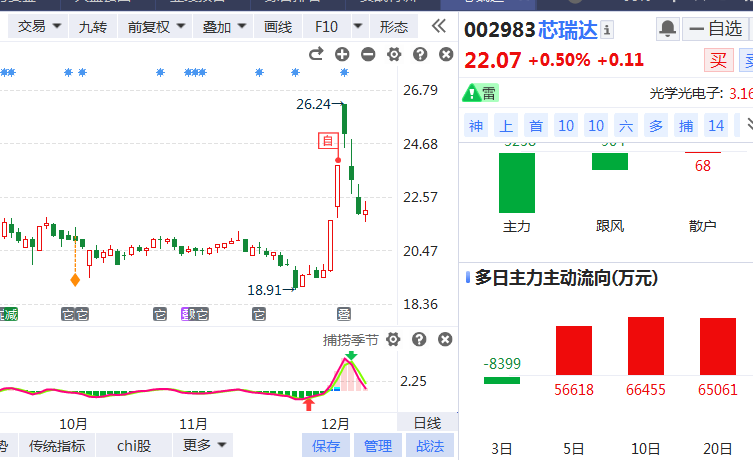Click the 保存 save button
Viewport: 753px width, 460px height.
[x=326, y=446]
